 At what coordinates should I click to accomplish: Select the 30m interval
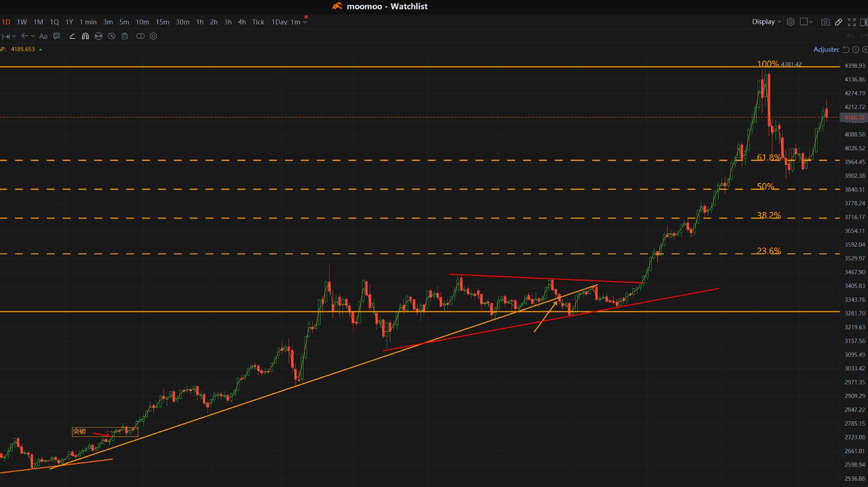click(x=182, y=22)
